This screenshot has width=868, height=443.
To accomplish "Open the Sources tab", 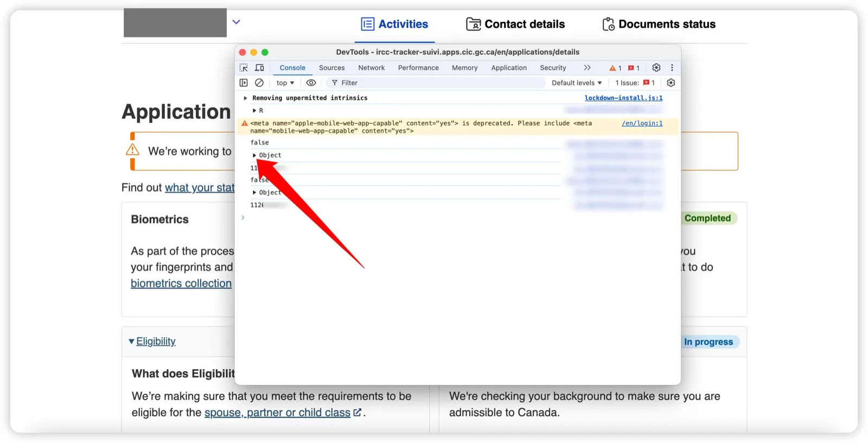I will (x=332, y=68).
